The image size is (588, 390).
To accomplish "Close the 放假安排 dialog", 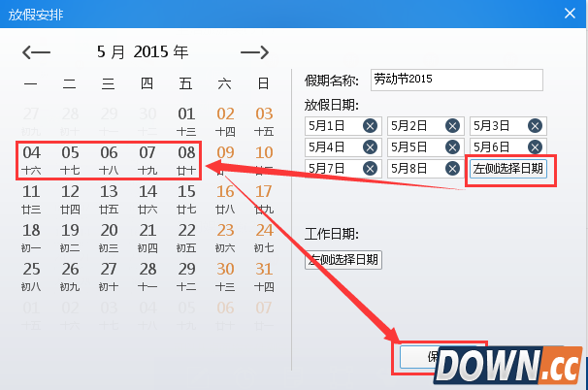I will click(571, 14).
